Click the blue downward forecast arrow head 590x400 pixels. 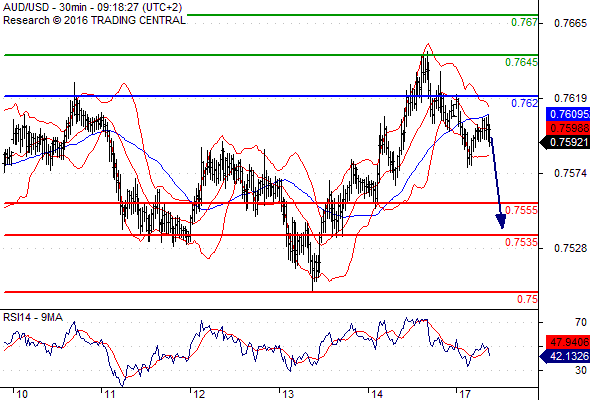tap(501, 221)
